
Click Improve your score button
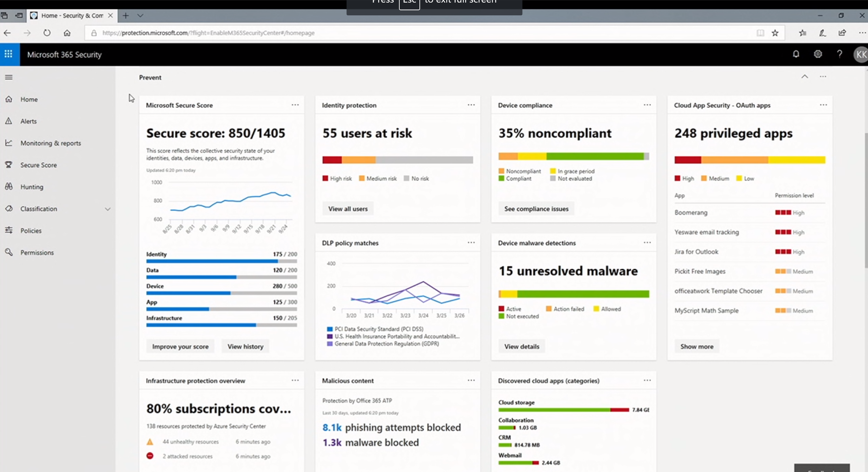click(x=180, y=346)
